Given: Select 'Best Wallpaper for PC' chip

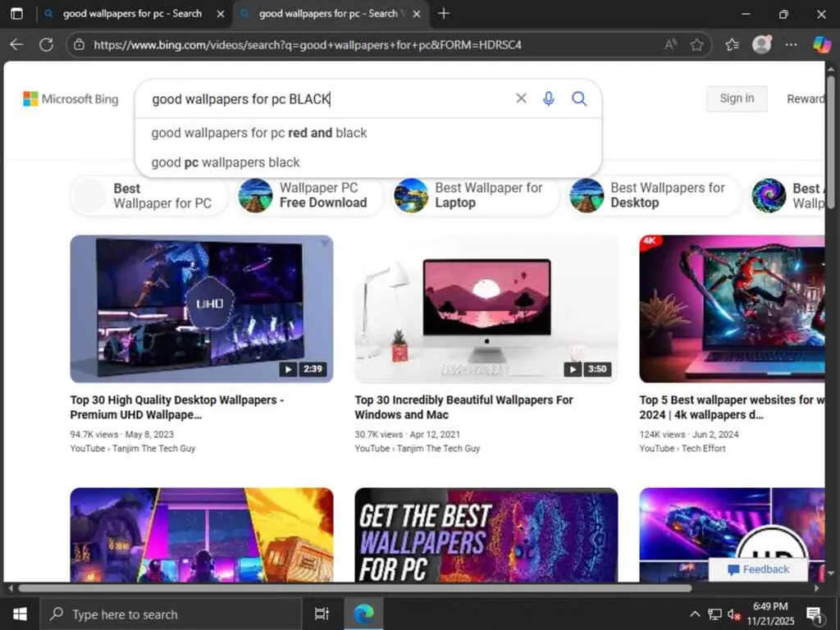Looking at the screenshot, I should click(x=149, y=196).
